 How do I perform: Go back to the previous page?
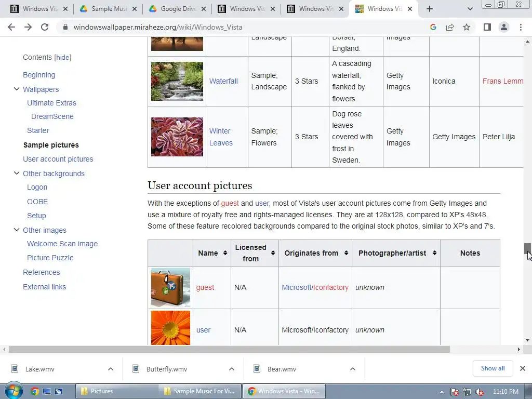tap(11, 27)
